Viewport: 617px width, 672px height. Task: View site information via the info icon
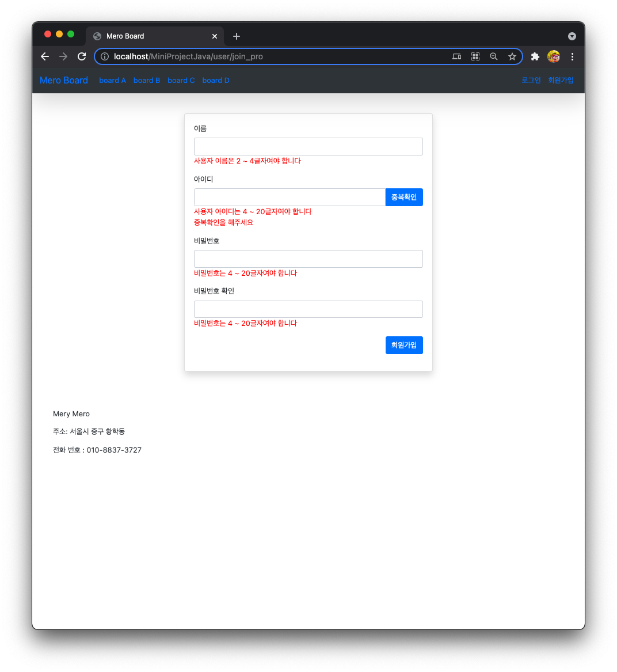pos(104,56)
